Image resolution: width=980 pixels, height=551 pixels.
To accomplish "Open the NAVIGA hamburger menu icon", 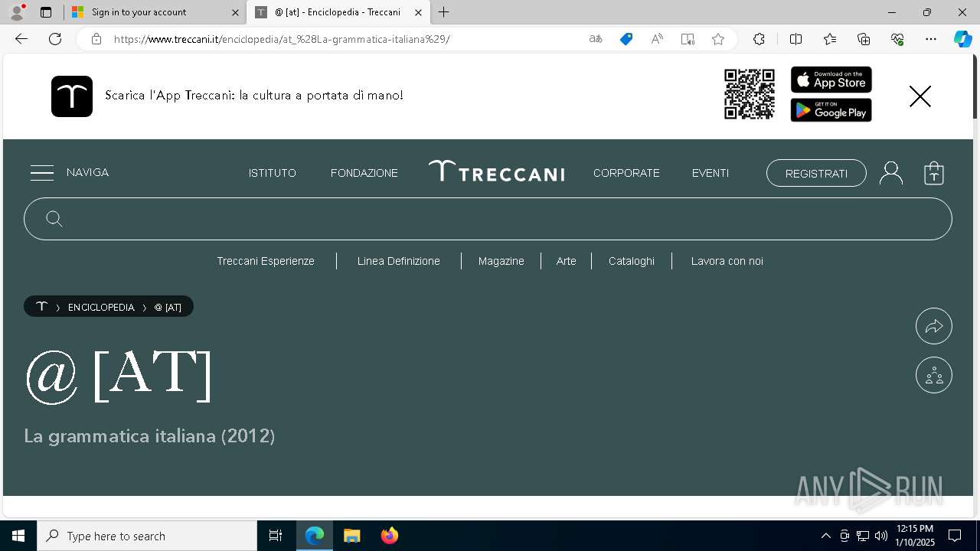I will (42, 173).
